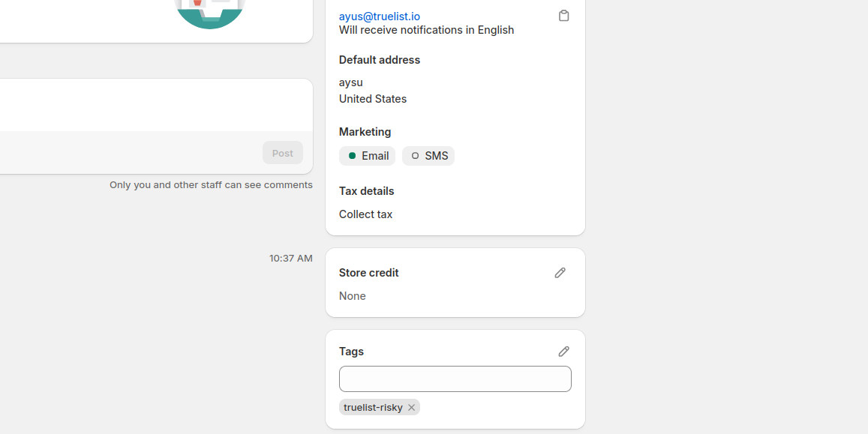Screen dimensions: 868x434
Task: Click the Store credit heading
Action: click(x=368, y=273)
